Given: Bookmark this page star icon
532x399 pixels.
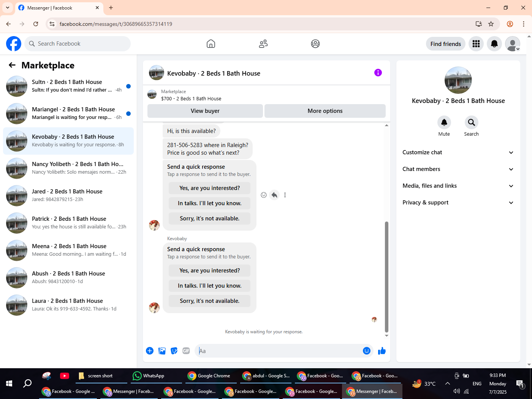Looking at the screenshot, I should coord(491,24).
